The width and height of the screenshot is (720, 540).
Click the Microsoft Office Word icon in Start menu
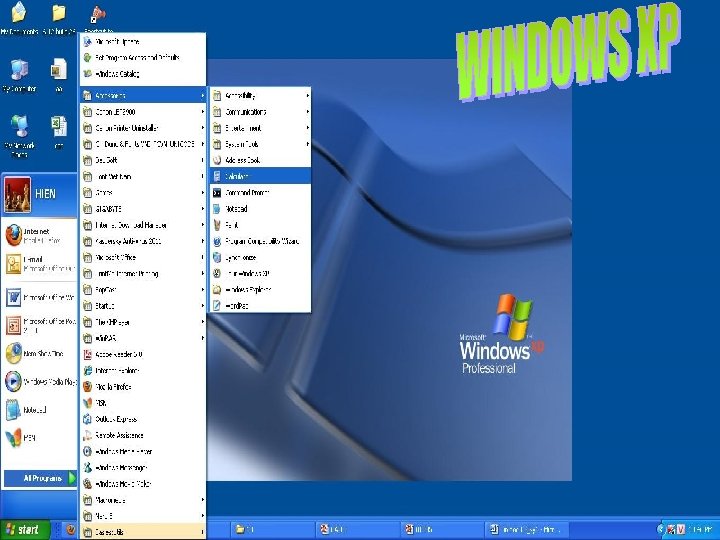click(13, 298)
